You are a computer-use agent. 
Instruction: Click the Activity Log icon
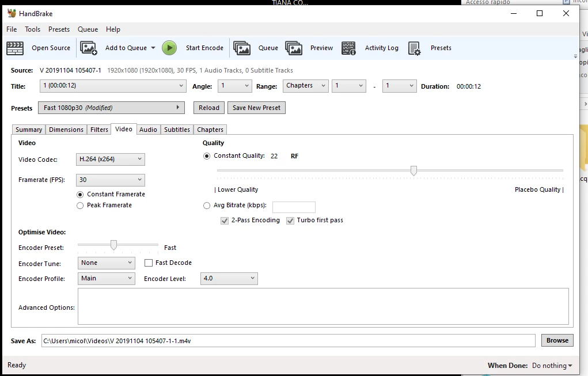point(349,48)
